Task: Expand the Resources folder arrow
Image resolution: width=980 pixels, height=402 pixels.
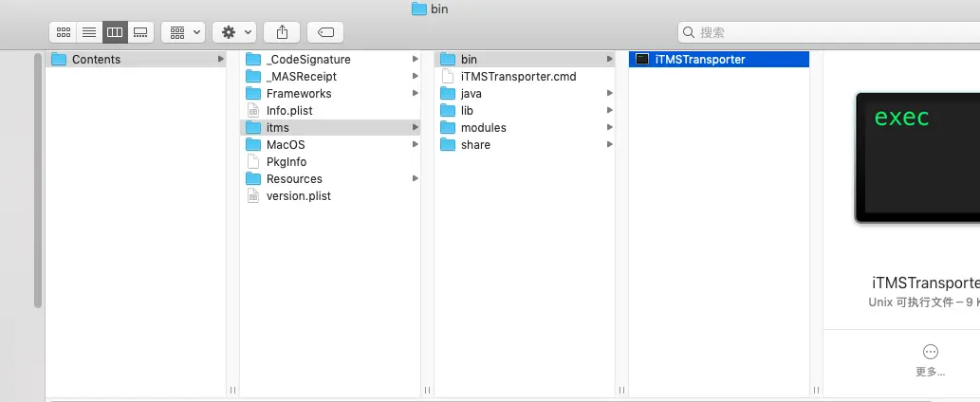Action: (x=415, y=178)
